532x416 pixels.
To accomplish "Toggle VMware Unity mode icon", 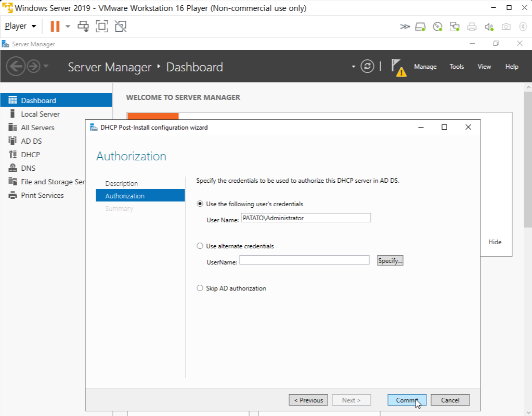I will [x=121, y=26].
